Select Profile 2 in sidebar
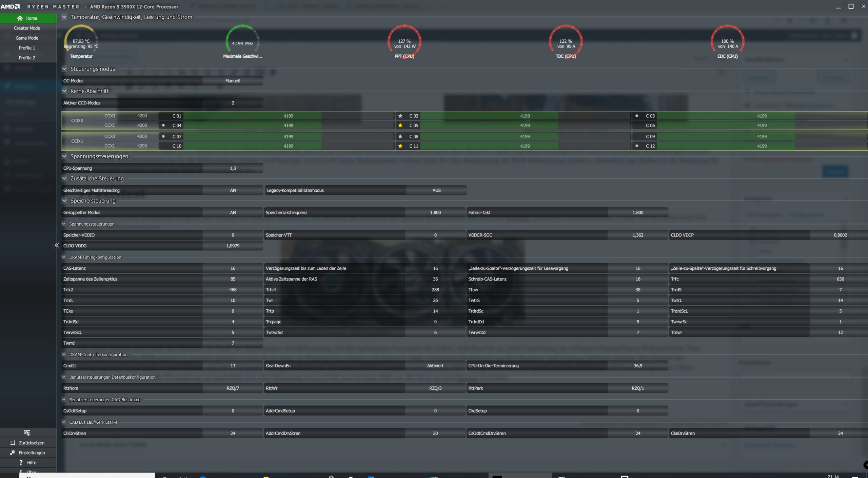This screenshot has width=868, height=478. click(x=28, y=58)
